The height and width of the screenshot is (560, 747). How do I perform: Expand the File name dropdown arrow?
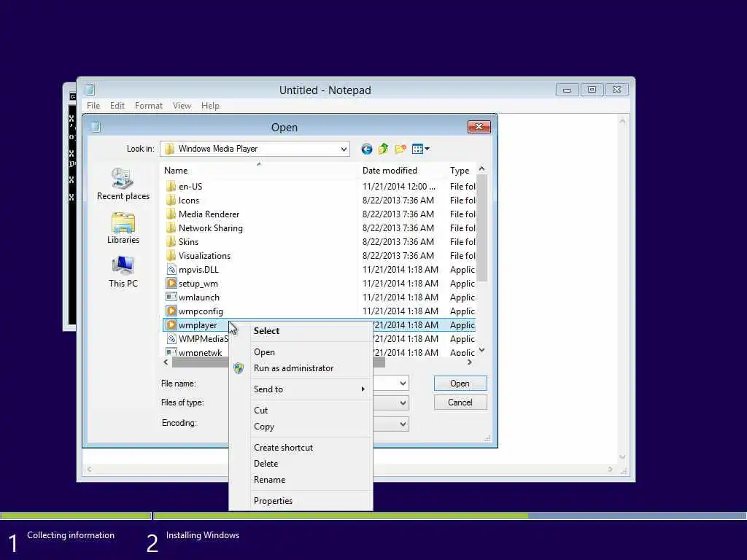(403, 384)
